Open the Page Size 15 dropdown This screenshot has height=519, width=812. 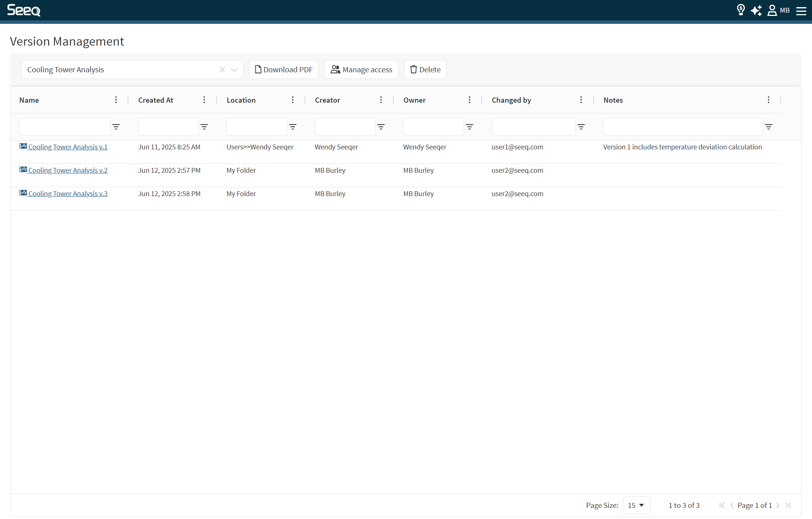(636, 505)
